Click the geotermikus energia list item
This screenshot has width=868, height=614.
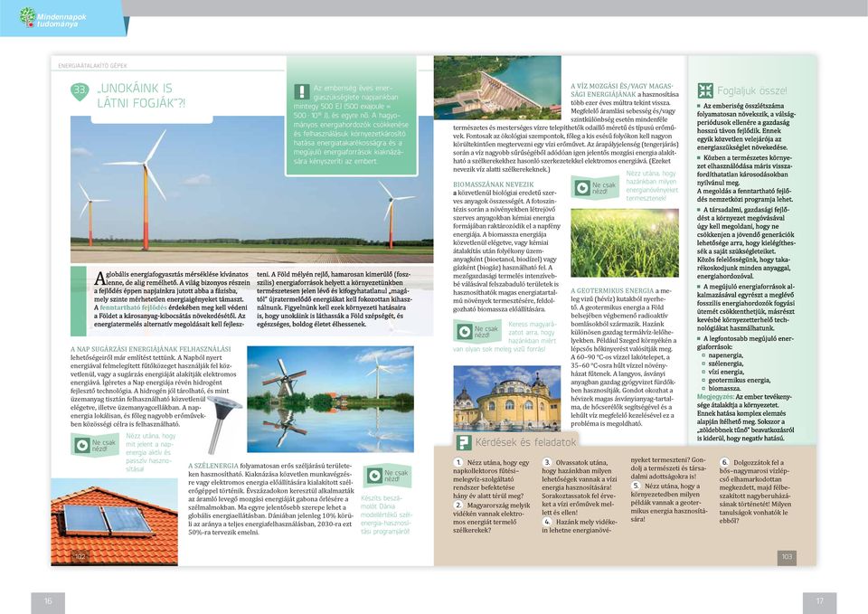tap(739, 381)
